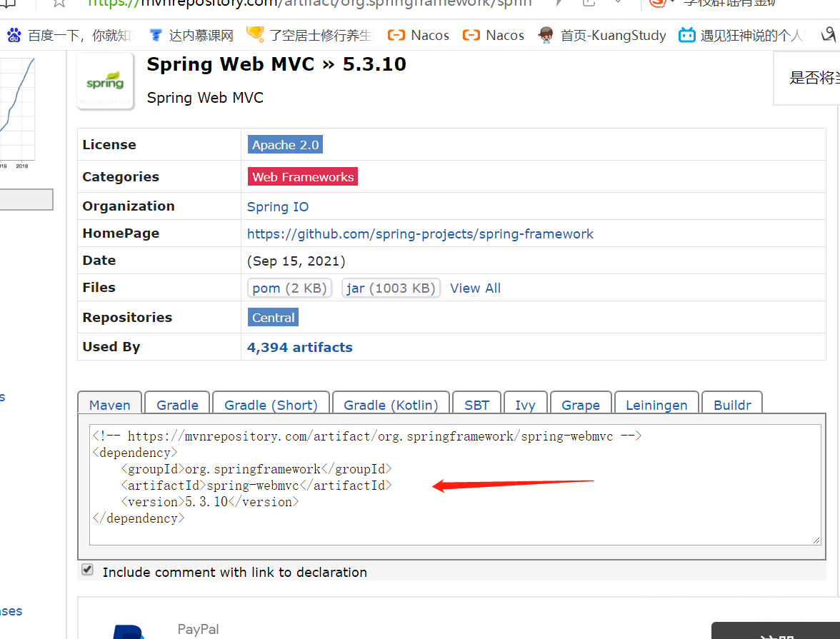Screen dimensions: 840x639
Task: Open the Spring IO organization link
Action: point(277,207)
